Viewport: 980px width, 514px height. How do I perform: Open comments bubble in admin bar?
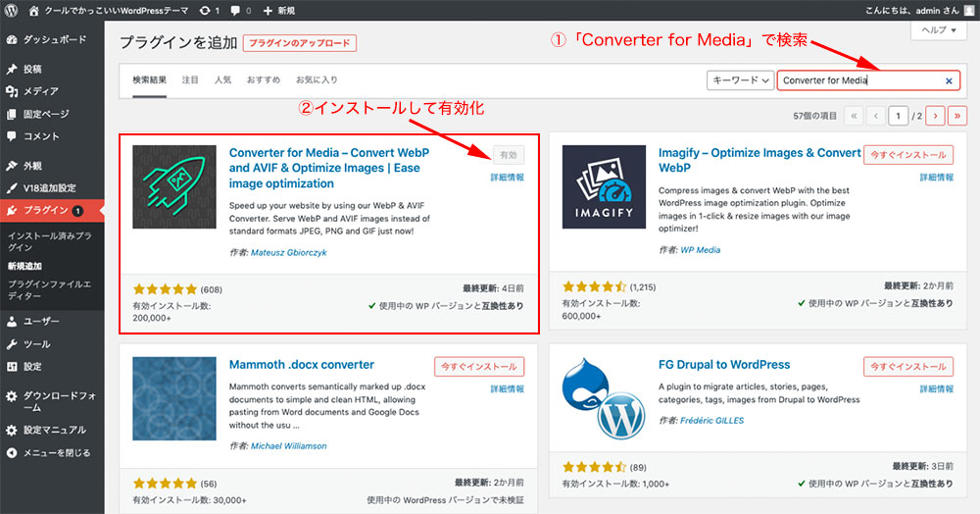(241, 11)
